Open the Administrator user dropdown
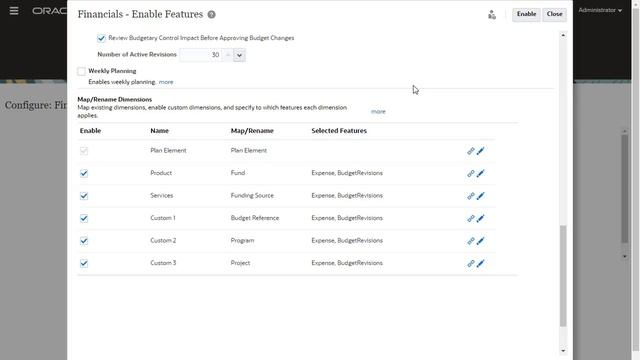This screenshot has width=640, height=360. click(x=600, y=10)
